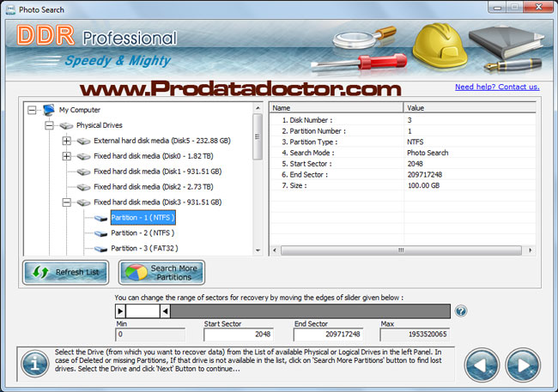Select Fixed hard disk media Disk1
The height and width of the screenshot is (392, 558).
[158, 172]
